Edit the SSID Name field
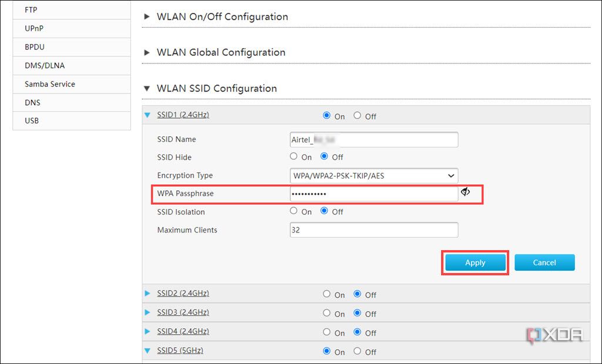Image resolution: width=602 pixels, height=364 pixels. pos(374,139)
